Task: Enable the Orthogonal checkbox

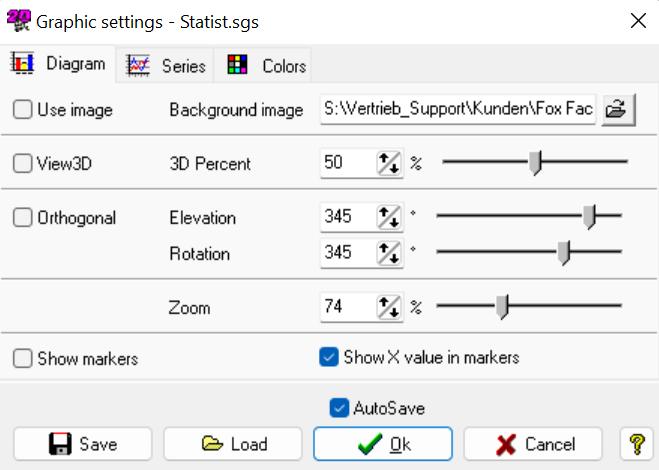Action: tap(23, 217)
